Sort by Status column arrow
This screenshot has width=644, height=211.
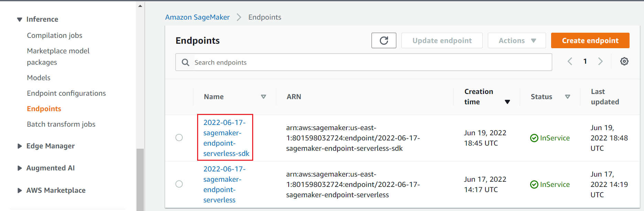click(568, 97)
